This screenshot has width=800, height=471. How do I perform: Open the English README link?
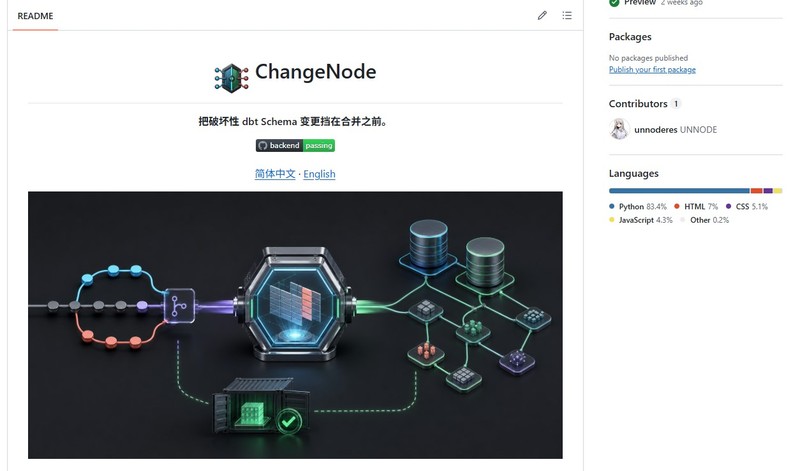click(319, 174)
